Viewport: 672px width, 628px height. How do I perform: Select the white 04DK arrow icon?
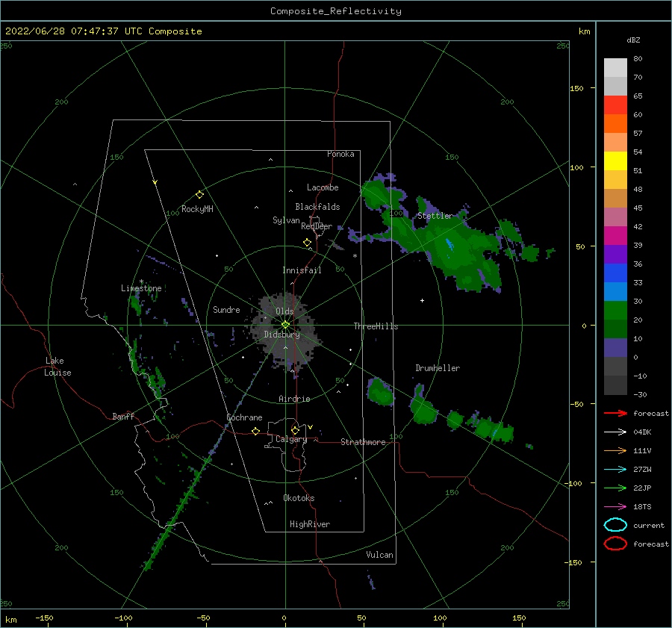tap(615, 432)
